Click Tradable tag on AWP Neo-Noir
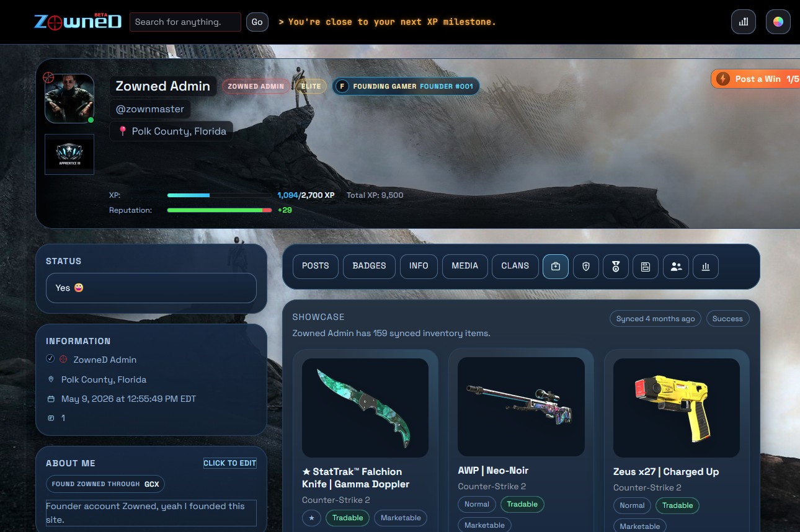This screenshot has height=532, width=800. click(x=522, y=504)
